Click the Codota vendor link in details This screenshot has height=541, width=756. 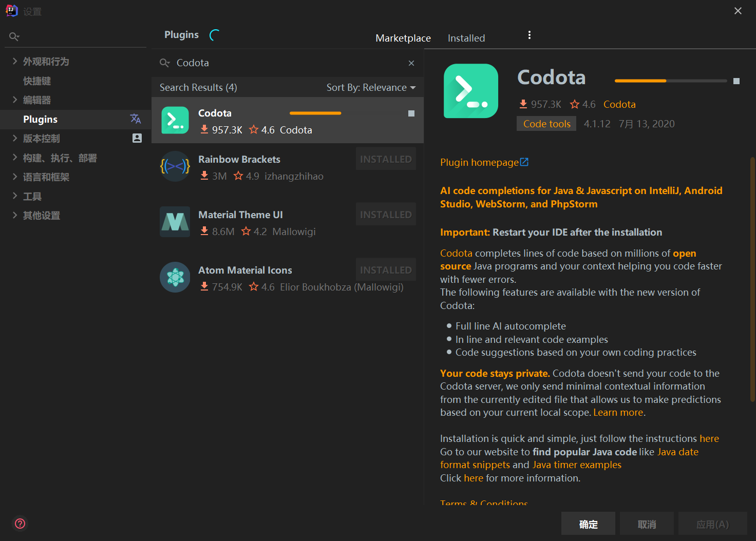tap(619, 104)
